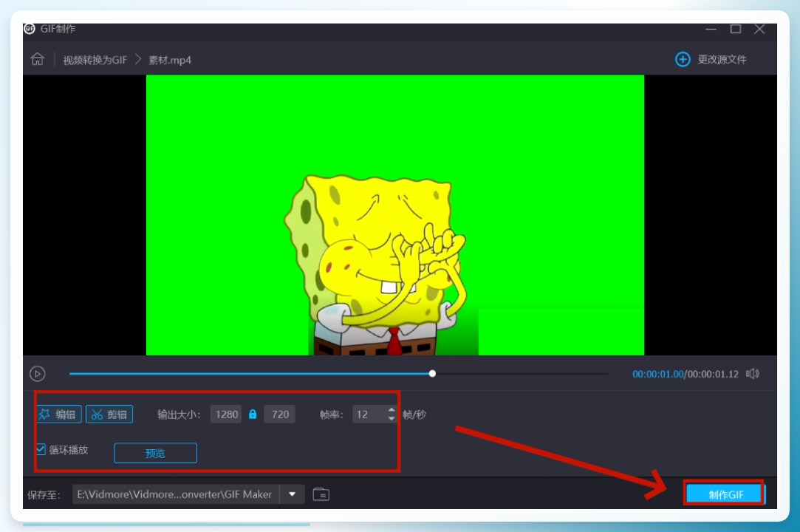Expand the save path dropdown arrow
The height and width of the screenshot is (532, 800).
(293, 494)
